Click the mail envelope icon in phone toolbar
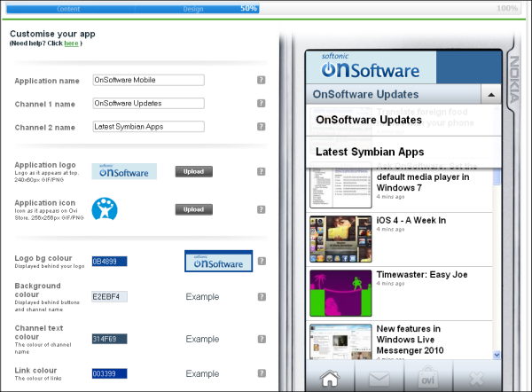 [379, 379]
